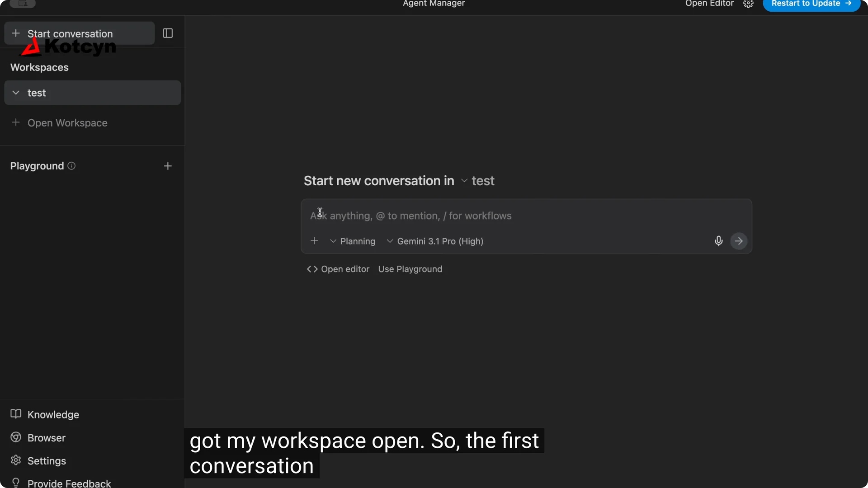Click the microphone voice input icon
The width and height of the screenshot is (868, 488).
(x=718, y=241)
